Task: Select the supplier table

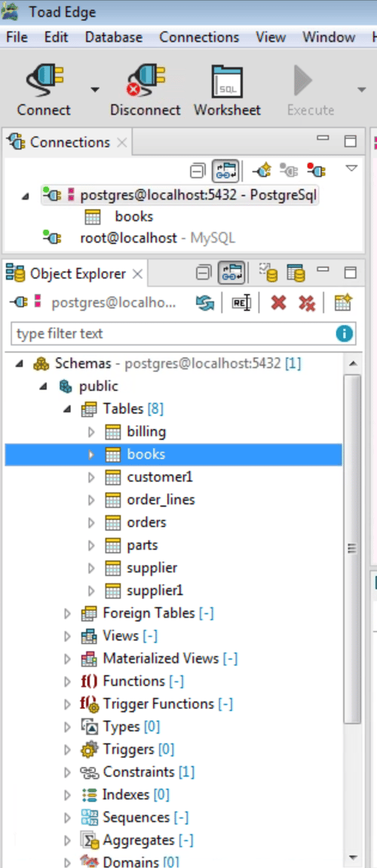Action: [152, 569]
